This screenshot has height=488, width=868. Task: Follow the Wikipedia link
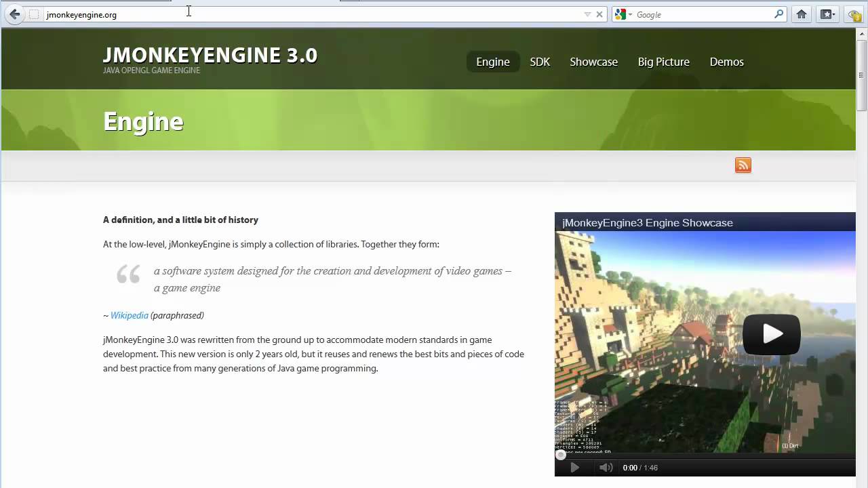129,315
